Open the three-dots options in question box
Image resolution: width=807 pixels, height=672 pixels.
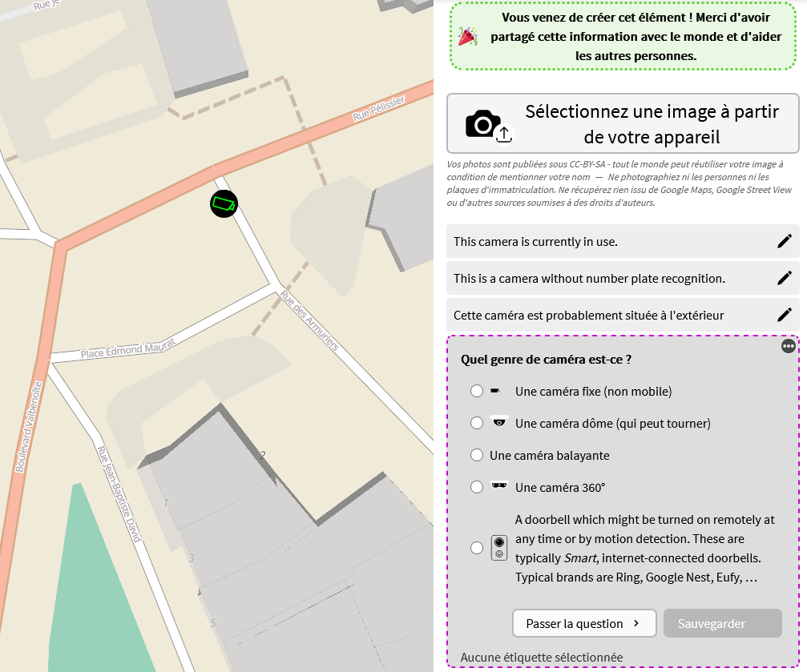[x=789, y=346]
